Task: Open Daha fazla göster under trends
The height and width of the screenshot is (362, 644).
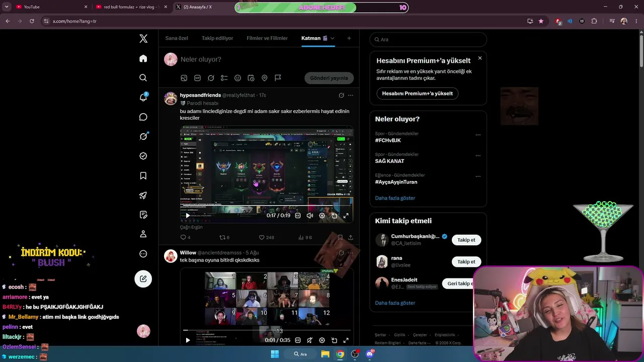Action: [x=395, y=198]
